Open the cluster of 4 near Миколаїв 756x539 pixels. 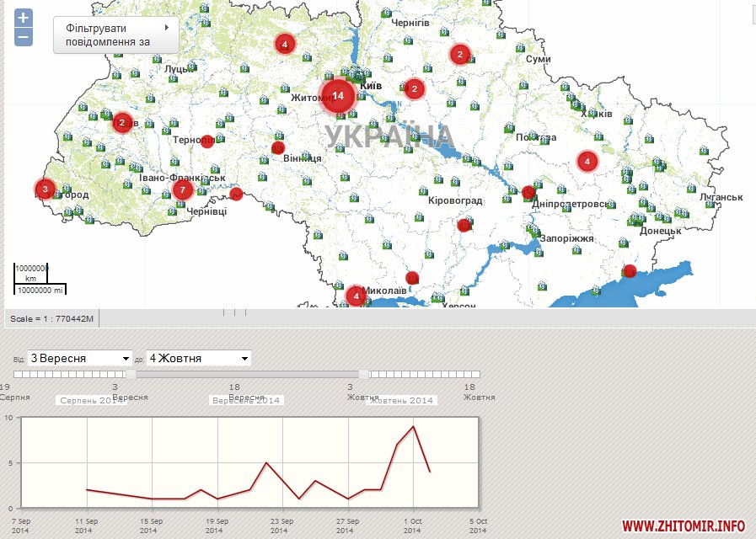[x=357, y=296]
